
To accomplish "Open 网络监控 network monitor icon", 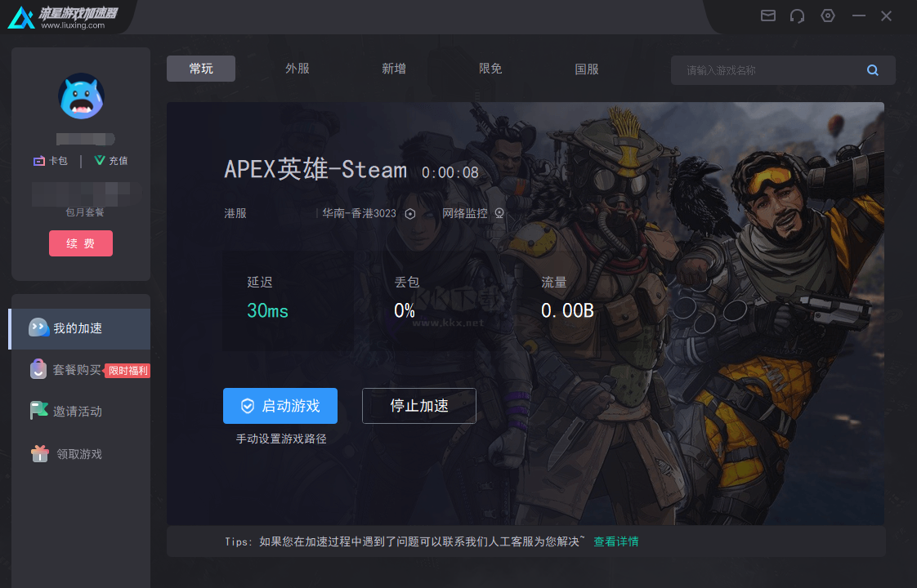I will (x=499, y=213).
